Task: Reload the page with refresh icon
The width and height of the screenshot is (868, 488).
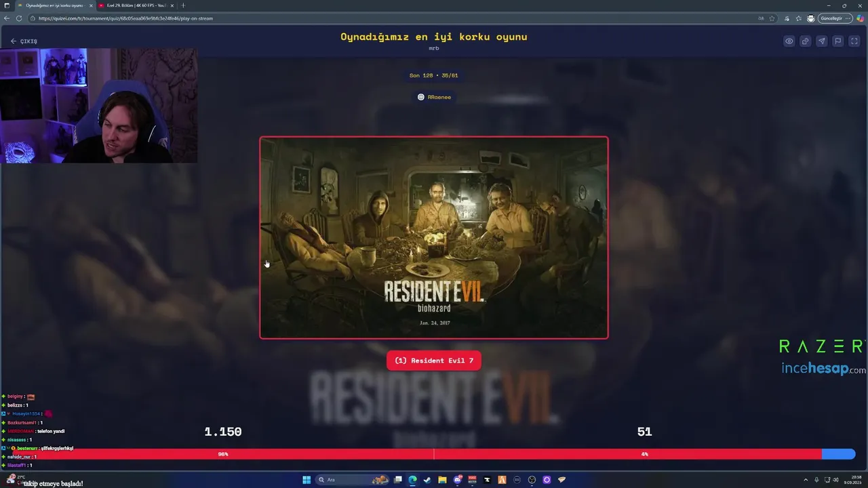Action: (19, 18)
